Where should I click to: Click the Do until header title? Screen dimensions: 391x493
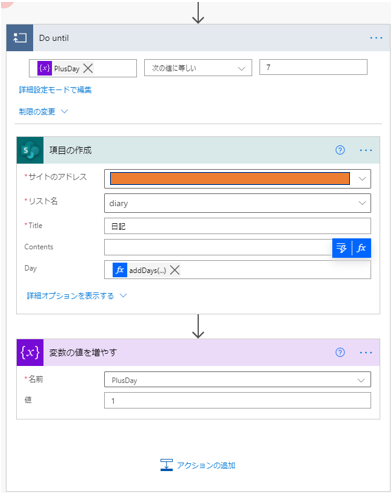tap(54, 38)
